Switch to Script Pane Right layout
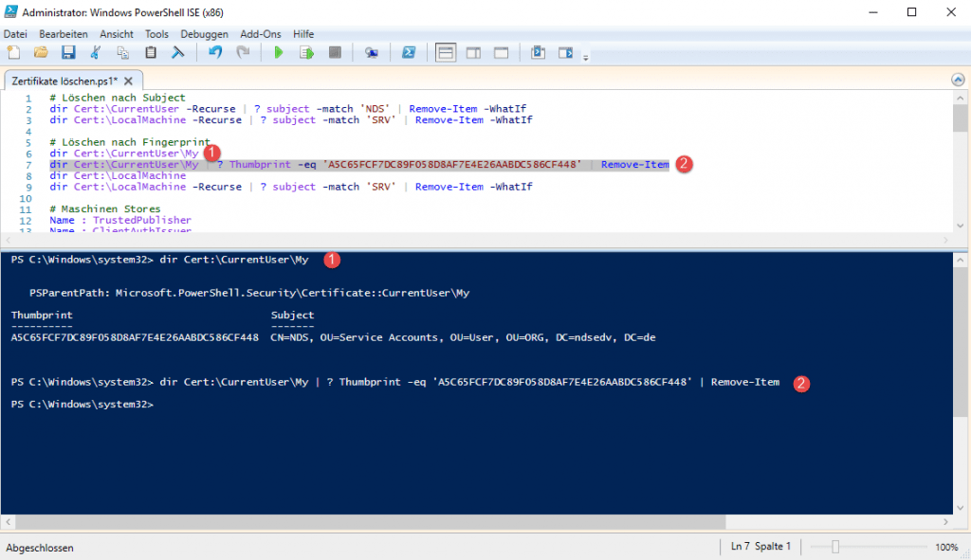Image resolution: width=971 pixels, height=560 pixels. (473, 52)
